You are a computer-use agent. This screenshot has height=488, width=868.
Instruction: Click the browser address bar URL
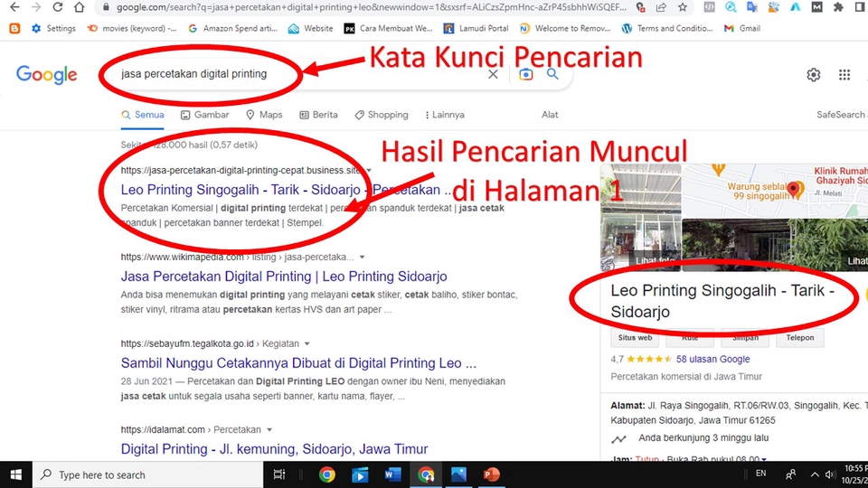371,7
